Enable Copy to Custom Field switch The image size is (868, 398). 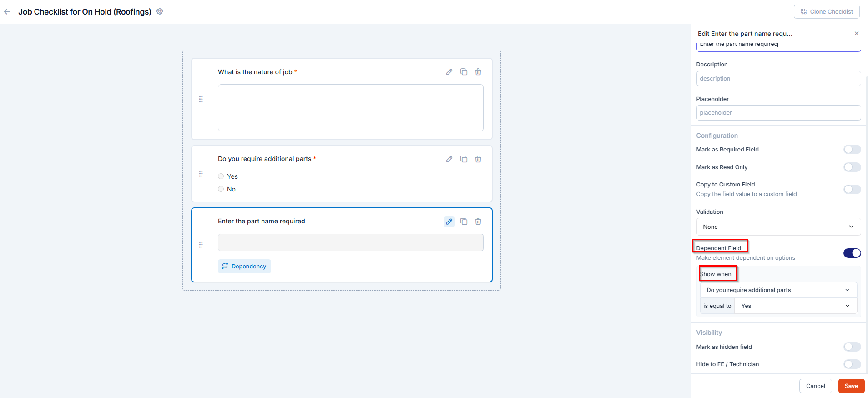point(852,189)
